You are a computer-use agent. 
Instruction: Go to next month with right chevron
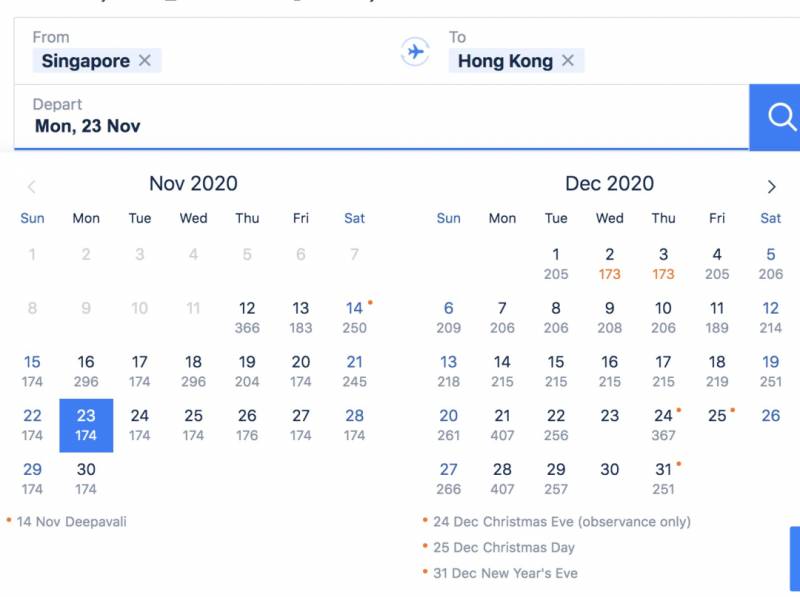click(771, 187)
